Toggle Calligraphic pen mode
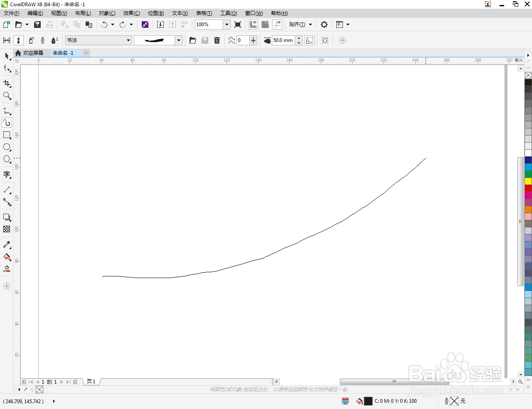Viewport: 532px width, 409px height. pyautogui.click(x=42, y=40)
